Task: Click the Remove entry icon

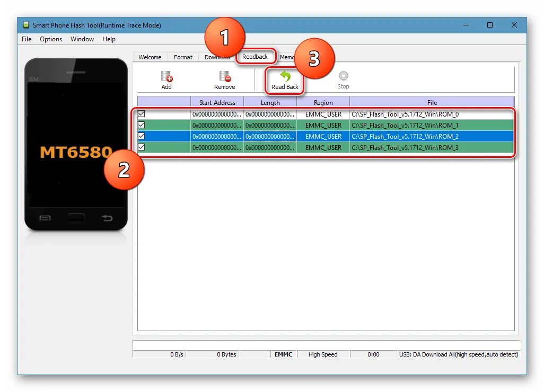Action: [224, 76]
